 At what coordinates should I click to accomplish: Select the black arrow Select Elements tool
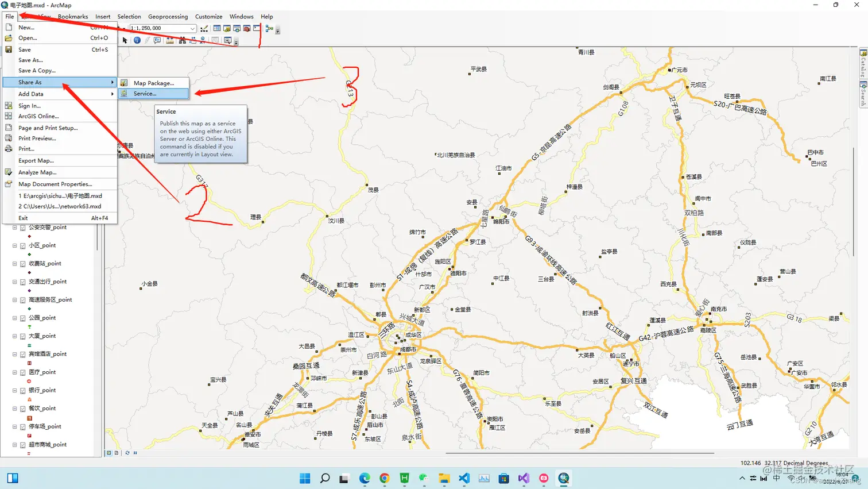pyautogui.click(x=125, y=40)
